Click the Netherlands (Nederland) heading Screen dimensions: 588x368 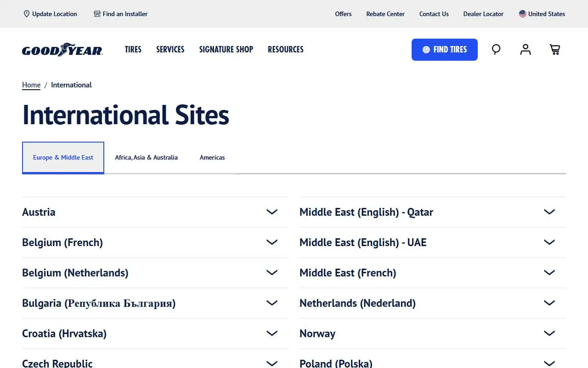(357, 303)
